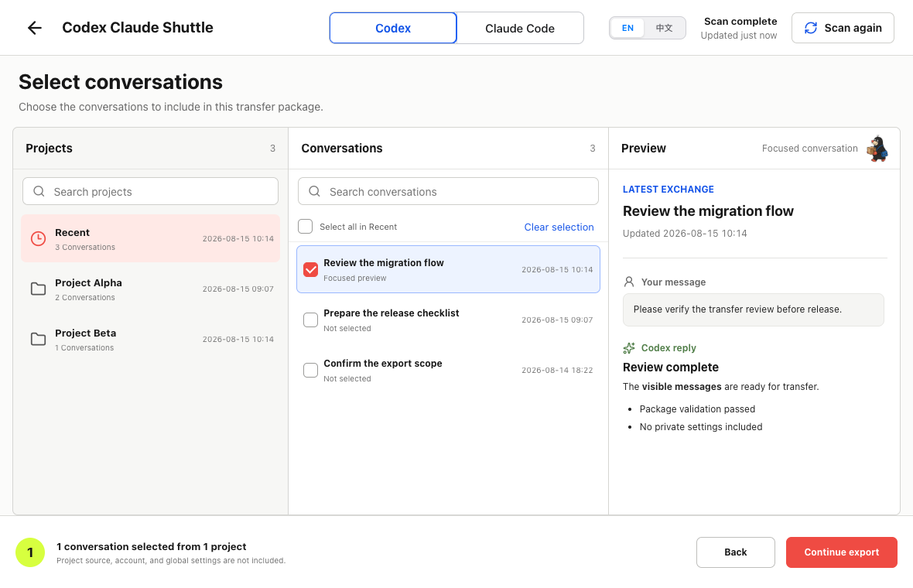Focus the Search conversations field
Image resolution: width=913 pixels, height=588 pixels.
448,192
